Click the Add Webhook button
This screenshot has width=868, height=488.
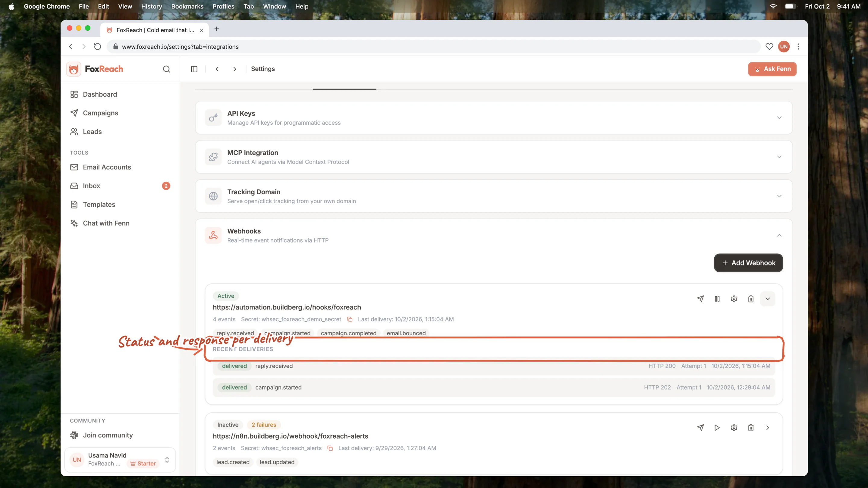[x=748, y=263]
